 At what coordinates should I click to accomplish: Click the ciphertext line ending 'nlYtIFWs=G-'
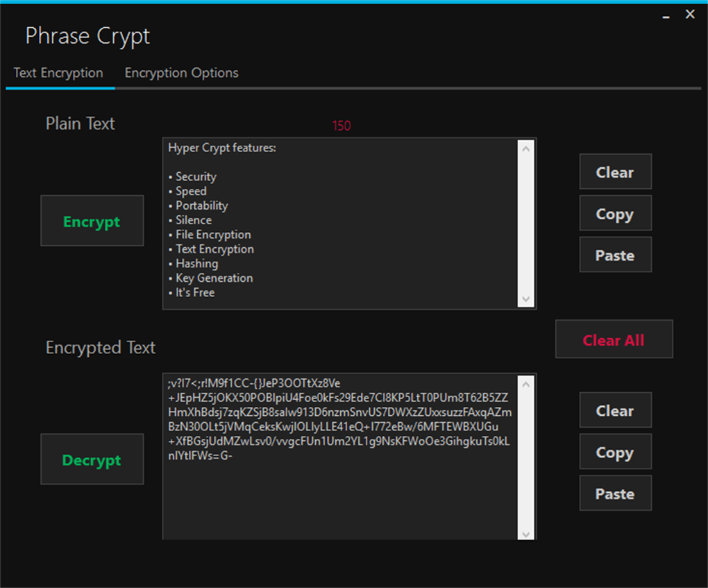[x=200, y=455]
